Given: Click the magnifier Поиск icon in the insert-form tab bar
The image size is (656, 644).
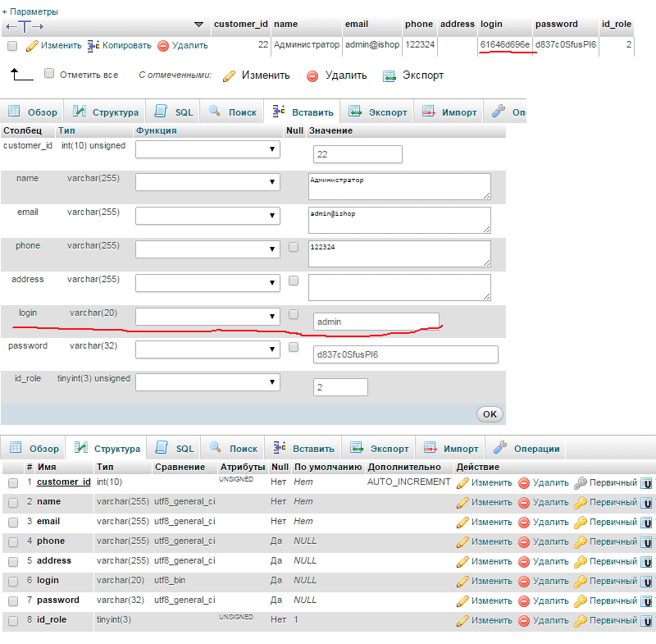Looking at the screenshot, I should coord(215,111).
